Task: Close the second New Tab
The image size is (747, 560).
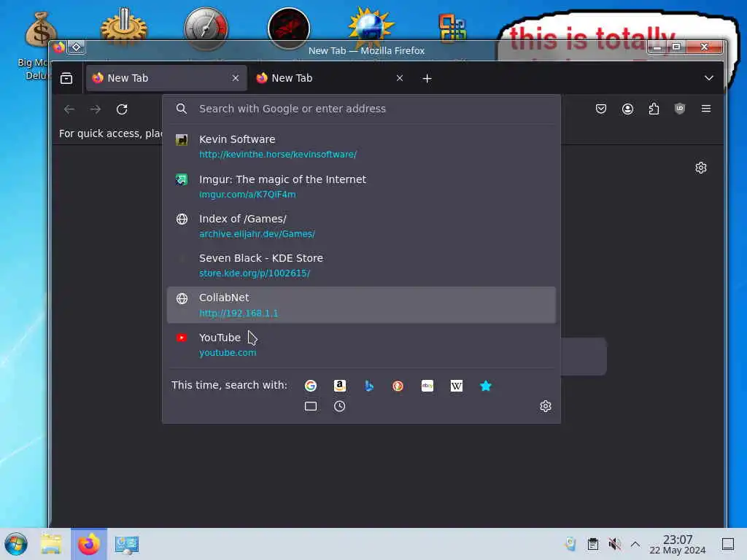Action: point(400,78)
